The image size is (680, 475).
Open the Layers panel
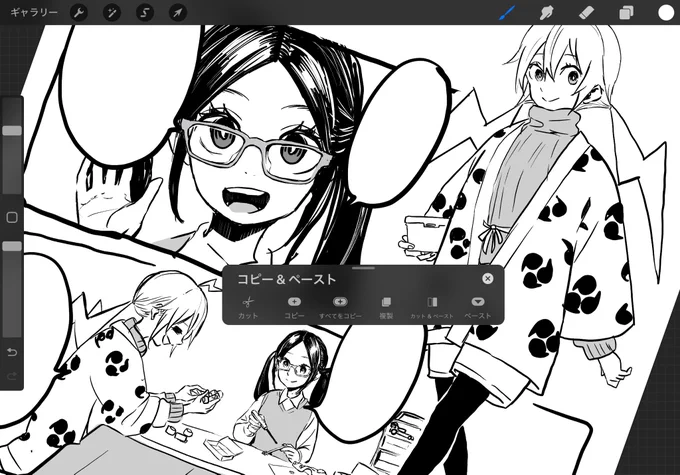pyautogui.click(x=626, y=13)
